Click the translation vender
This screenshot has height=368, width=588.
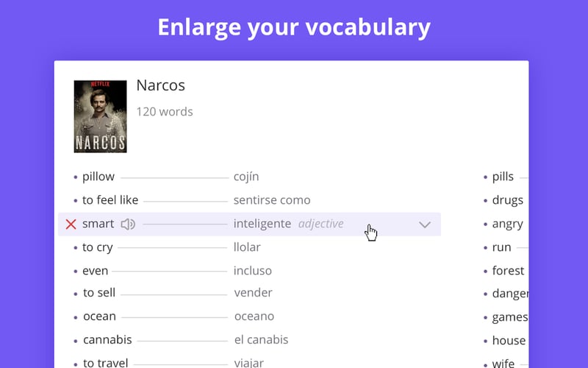[254, 293]
